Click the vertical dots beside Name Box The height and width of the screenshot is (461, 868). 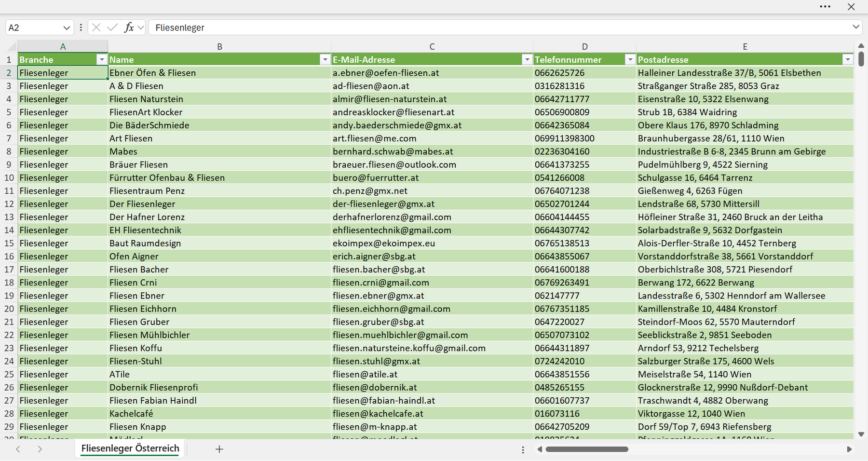pyautogui.click(x=81, y=27)
